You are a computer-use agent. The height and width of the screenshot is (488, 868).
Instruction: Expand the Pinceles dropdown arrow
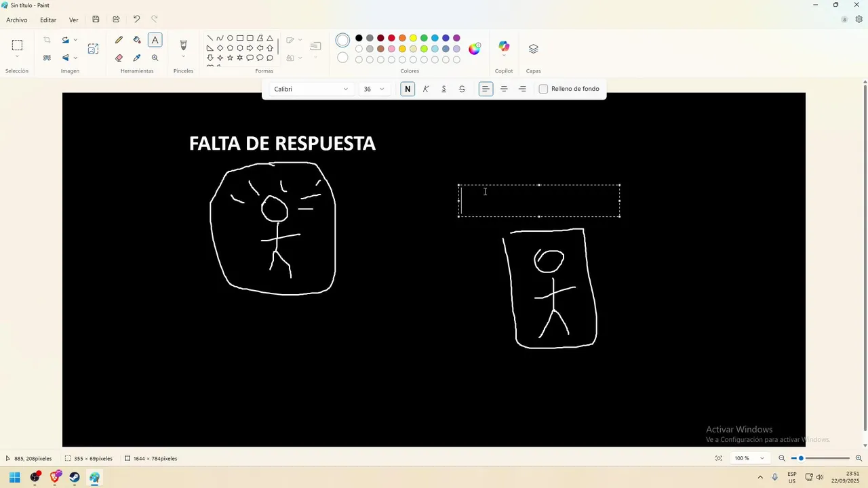[x=183, y=58]
